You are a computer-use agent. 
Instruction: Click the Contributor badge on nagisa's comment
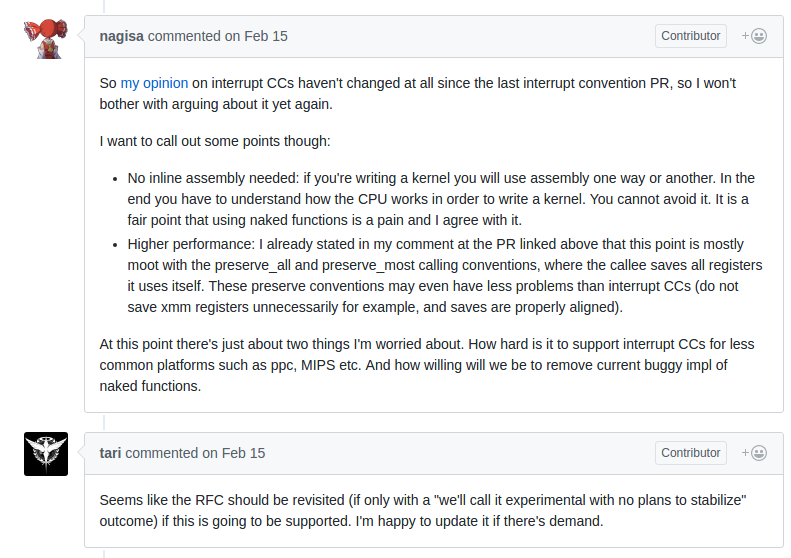691,36
